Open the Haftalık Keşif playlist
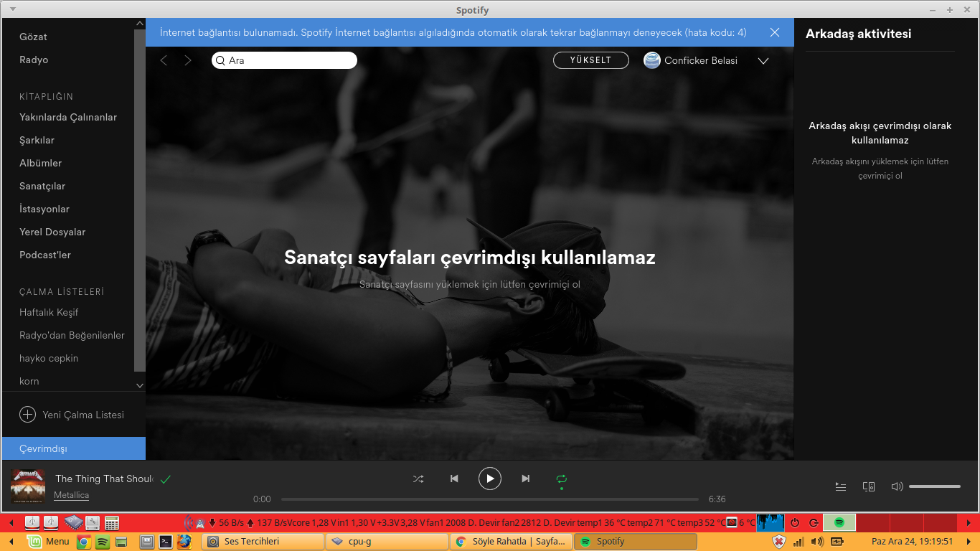 (49, 312)
